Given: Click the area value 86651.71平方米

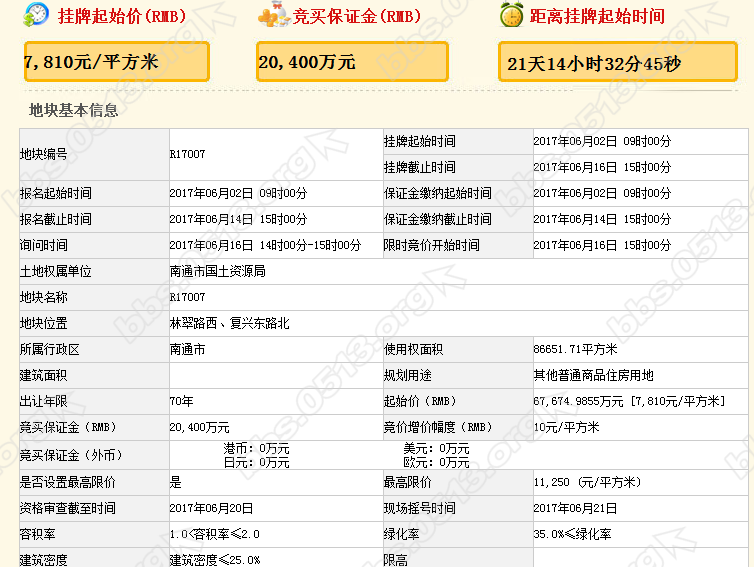Looking at the screenshot, I should pos(575,349).
